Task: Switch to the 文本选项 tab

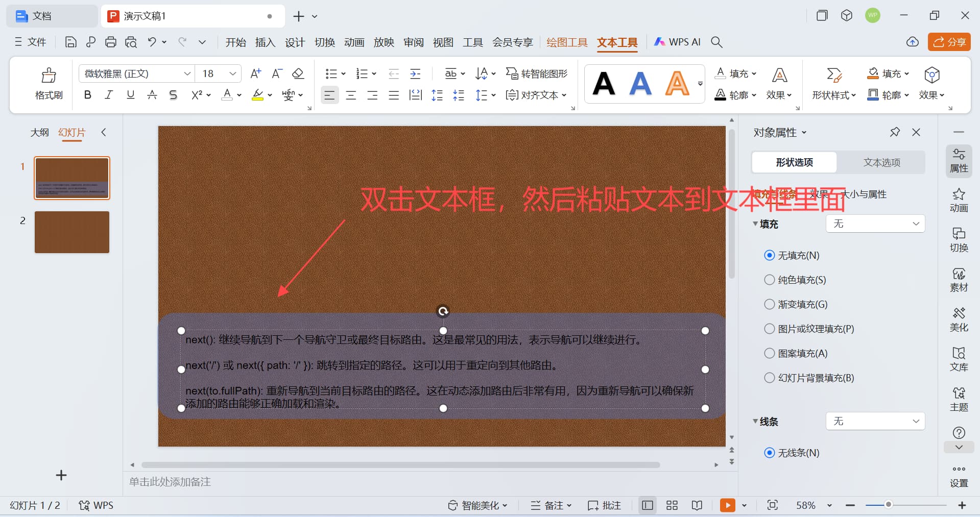Action: click(881, 162)
